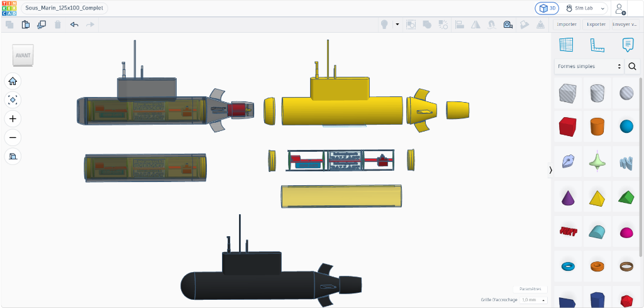Click the Copy toolbar icon
The width and height of the screenshot is (644, 308).
[x=9, y=25]
